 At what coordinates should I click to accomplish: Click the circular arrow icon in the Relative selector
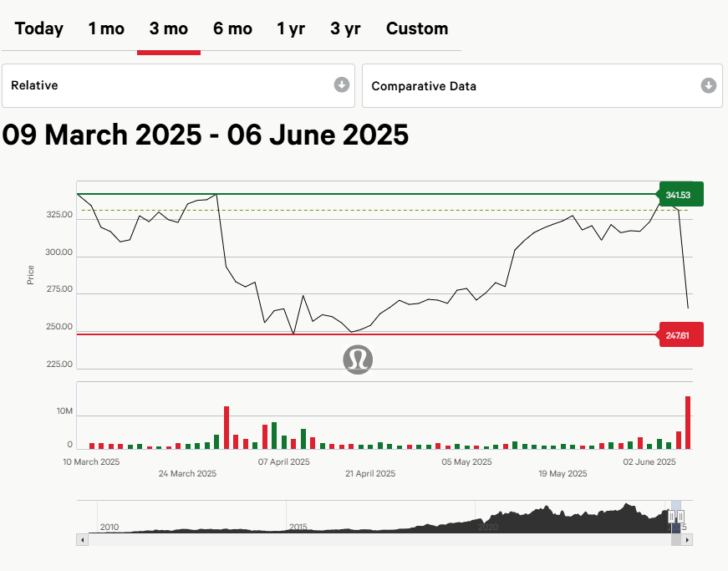click(341, 86)
